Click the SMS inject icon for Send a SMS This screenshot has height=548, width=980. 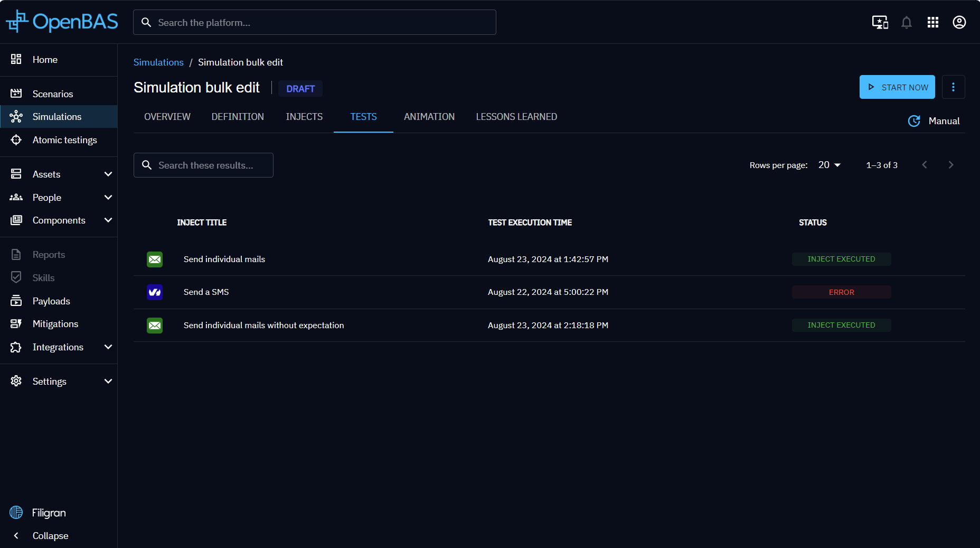(x=155, y=292)
